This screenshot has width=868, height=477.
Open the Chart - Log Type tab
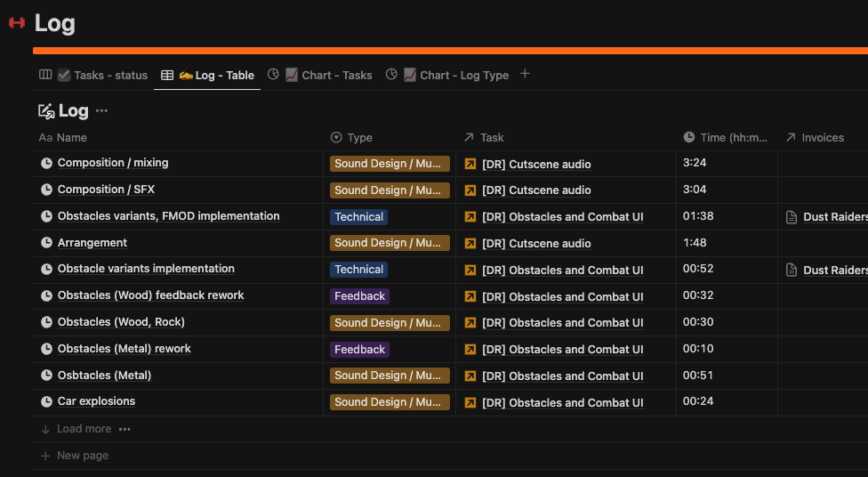[x=447, y=75]
